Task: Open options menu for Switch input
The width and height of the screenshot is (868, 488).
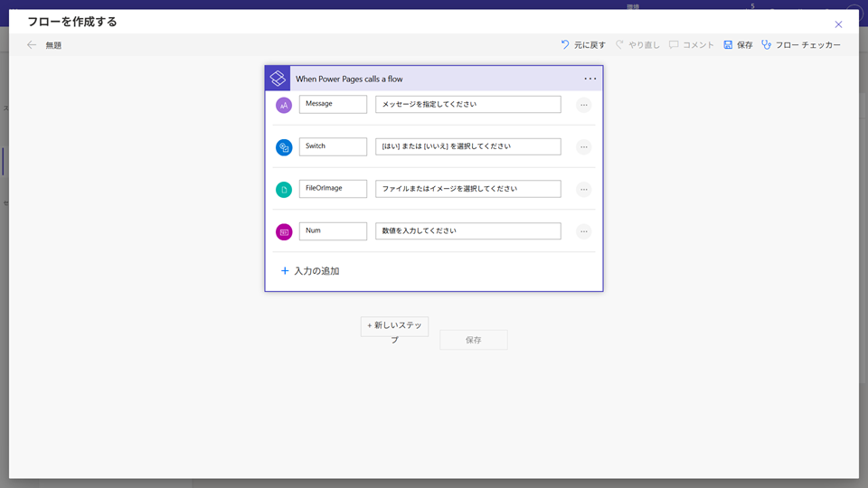Action: pyautogui.click(x=584, y=147)
